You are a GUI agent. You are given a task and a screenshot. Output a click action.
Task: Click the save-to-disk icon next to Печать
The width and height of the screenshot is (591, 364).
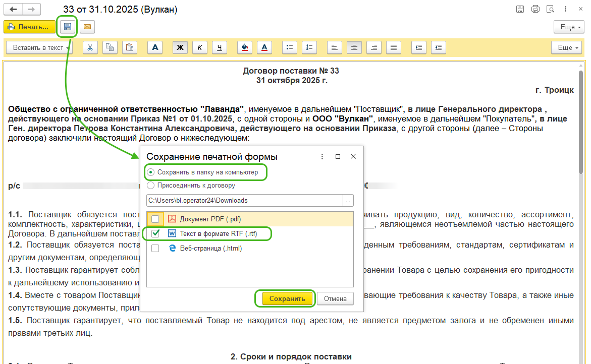pos(67,27)
